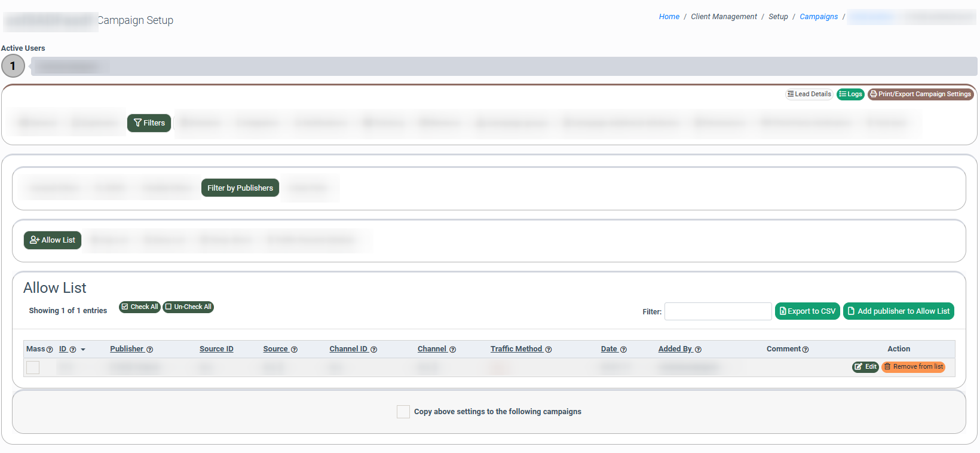The height and width of the screenshot is (453, 980).
Task: Click the Traffic Method help icon
Action: 549,350
